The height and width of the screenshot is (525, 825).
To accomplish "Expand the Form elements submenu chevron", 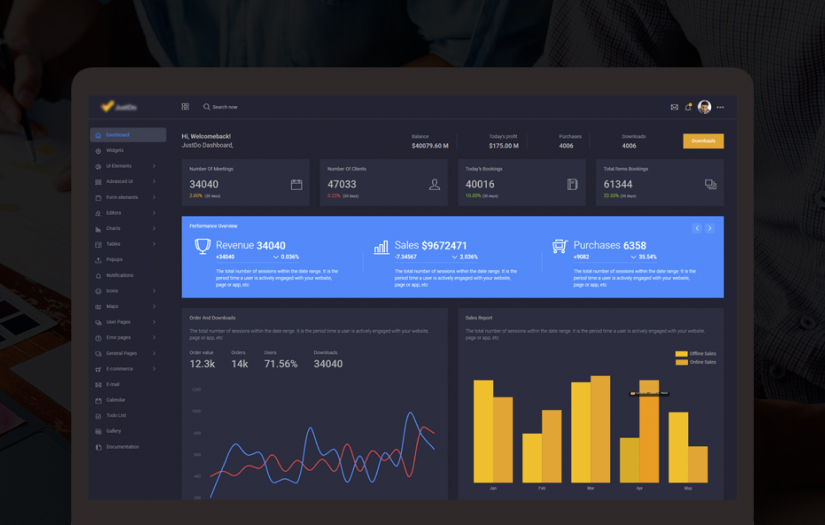I will (154, 197).
